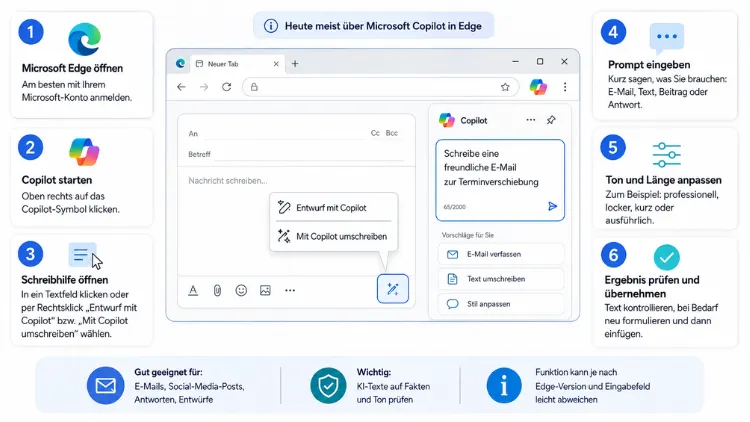Click the Edge forward navigation arrow

point(204,87)
